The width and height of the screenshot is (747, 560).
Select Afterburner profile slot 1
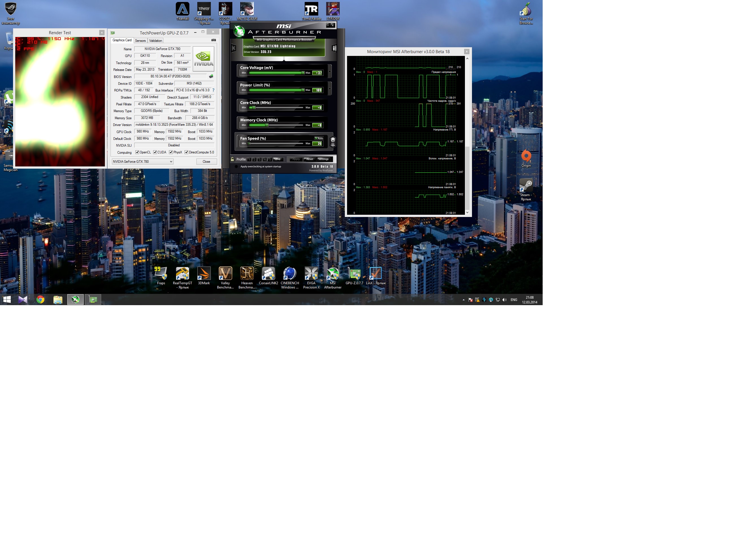[x=249, y=159]
